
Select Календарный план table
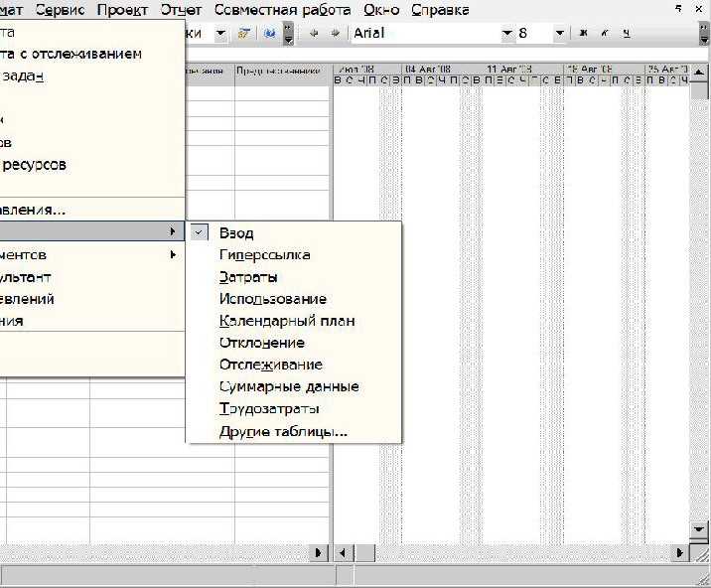coord(287,321)
